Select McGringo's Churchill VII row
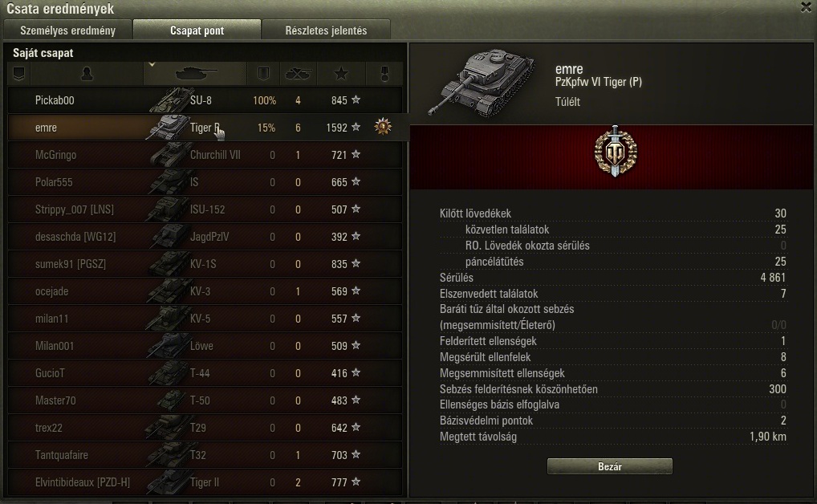This screenshot has height=504, width=817. point(205,155)
